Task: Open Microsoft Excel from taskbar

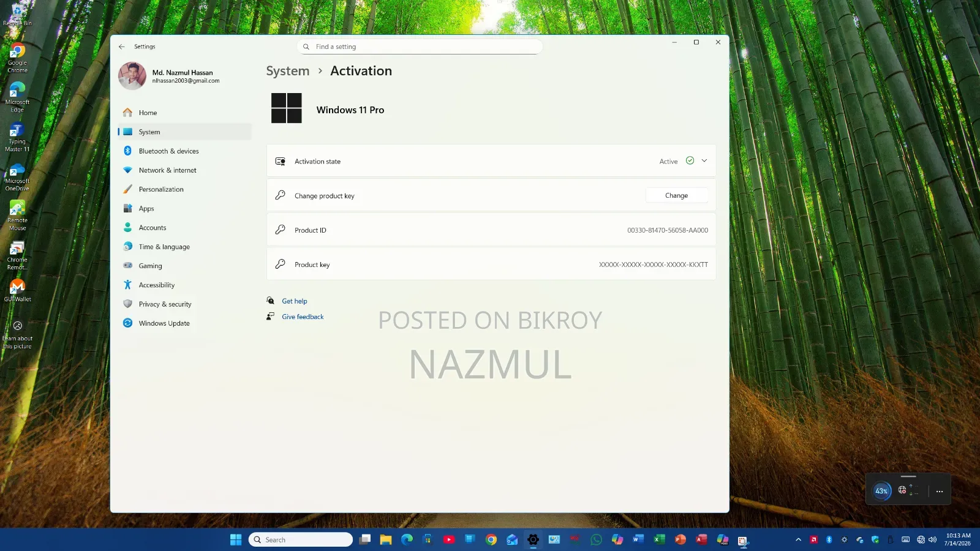Action: pyautogui.click(x=659, y=539)
